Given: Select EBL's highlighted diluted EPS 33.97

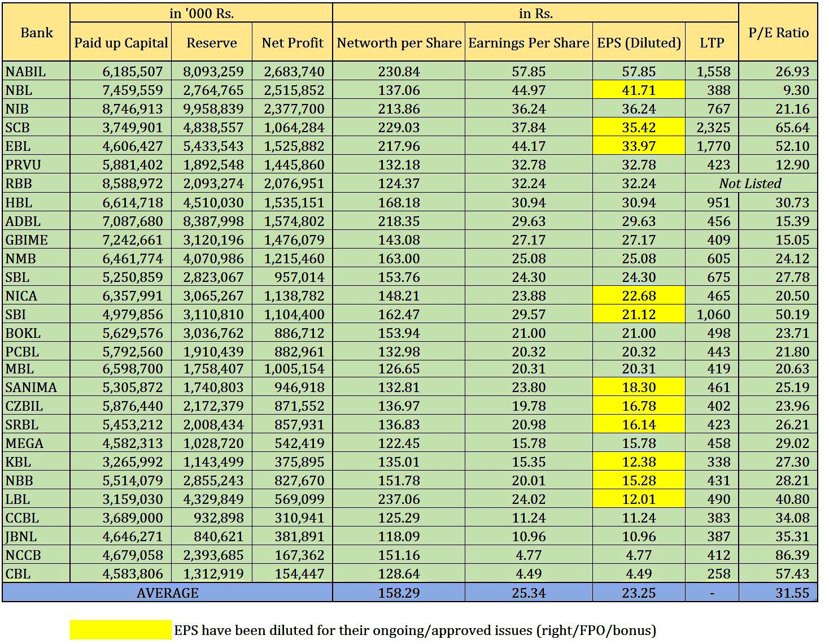Looking at the screenshot, I should pyautogui.click(x=639, y=146).
